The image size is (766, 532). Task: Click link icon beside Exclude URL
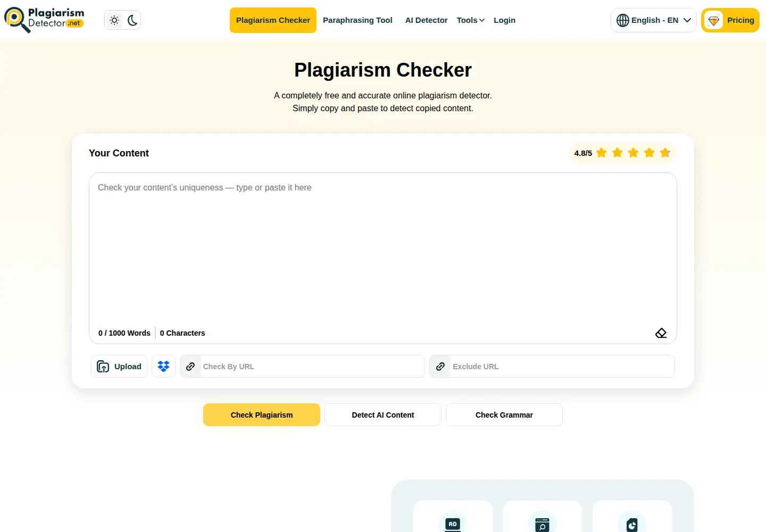[440, 367]
